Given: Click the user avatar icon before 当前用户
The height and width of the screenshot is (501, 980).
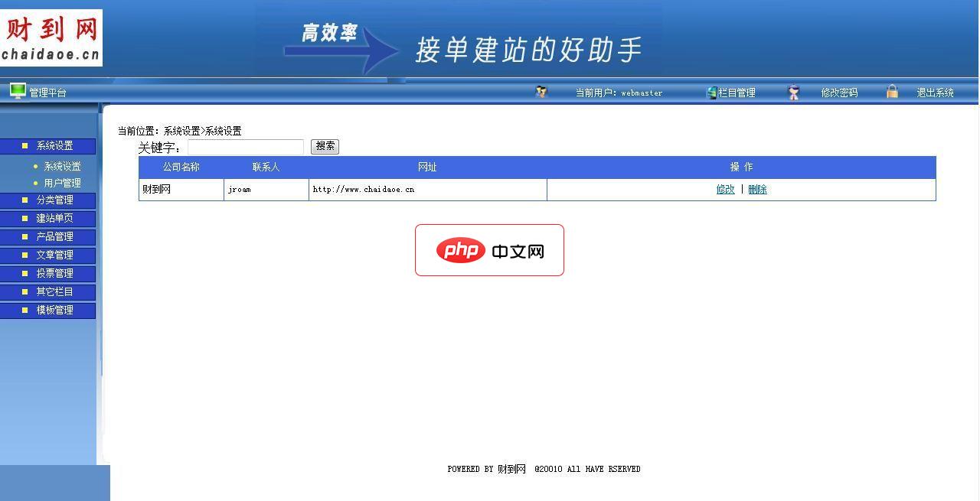Looking at the screenshot, I should tap(541, 92).
